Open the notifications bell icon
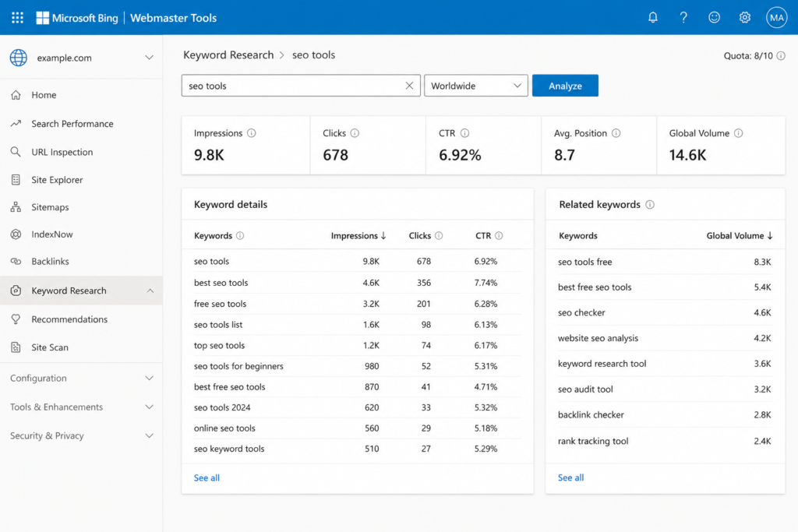 click(653, 18)
